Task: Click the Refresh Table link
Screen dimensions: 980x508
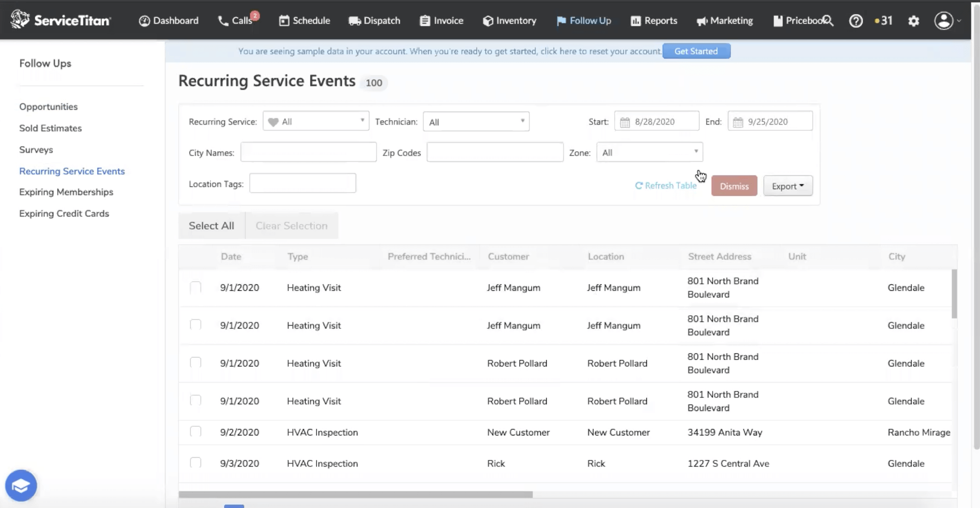Action: click(666, 185)
